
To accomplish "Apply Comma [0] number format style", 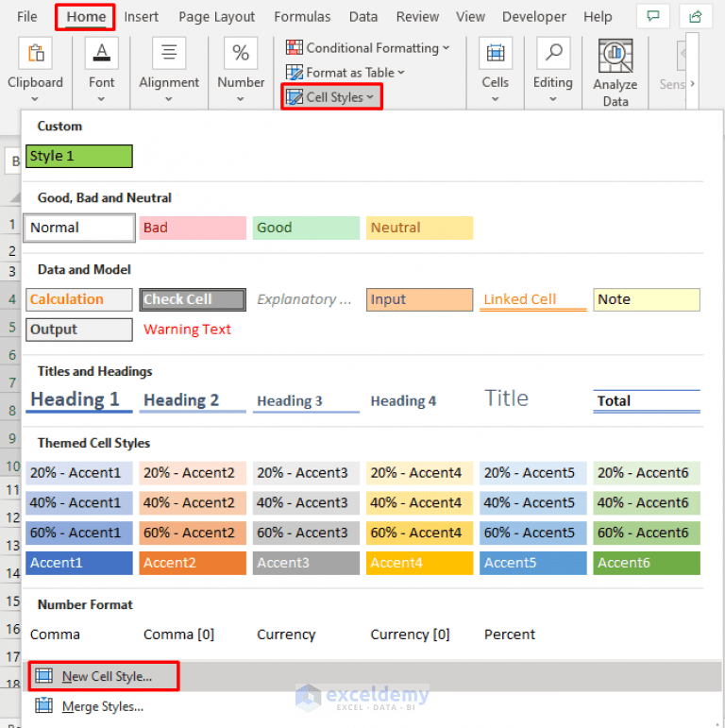I will tap(193, 635).
